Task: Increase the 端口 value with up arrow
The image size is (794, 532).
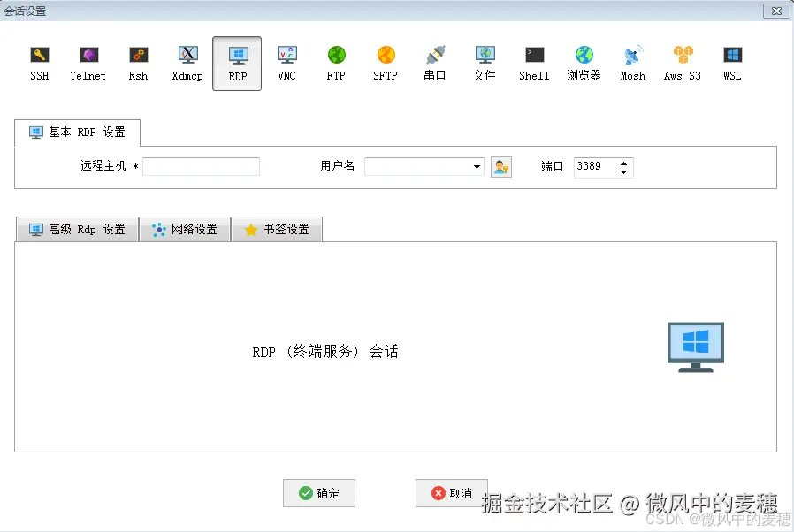Action: pyautogui.click(x=622, y=162)
